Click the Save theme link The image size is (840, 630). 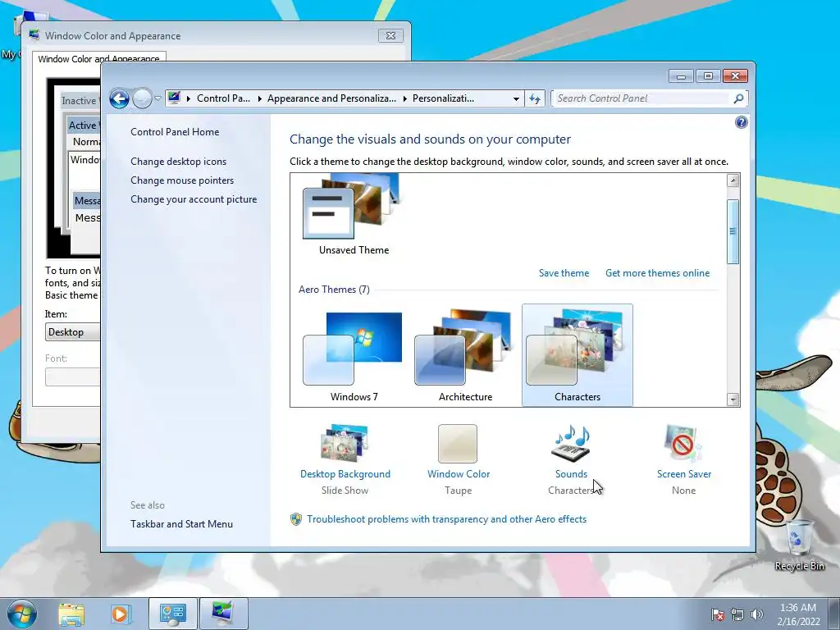(564, 272)
